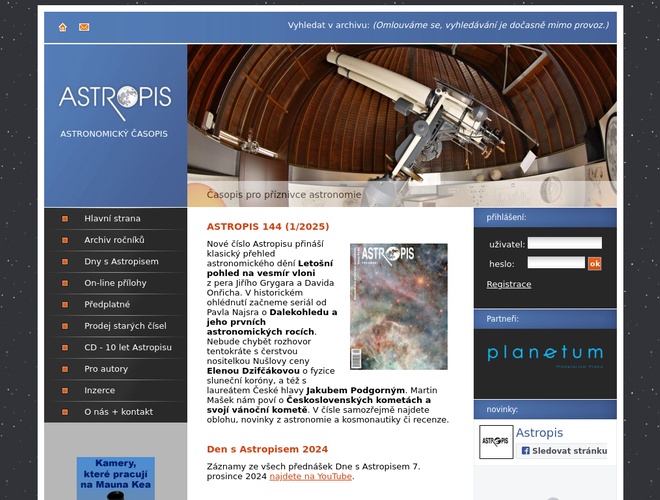Open O nás + kontakt page
The width and height of the screenshot is (660, 500).
[118, 412]
